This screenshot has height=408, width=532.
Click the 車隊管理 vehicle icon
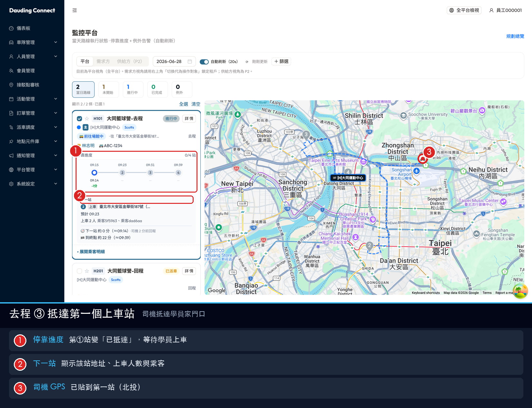point(11,42)
